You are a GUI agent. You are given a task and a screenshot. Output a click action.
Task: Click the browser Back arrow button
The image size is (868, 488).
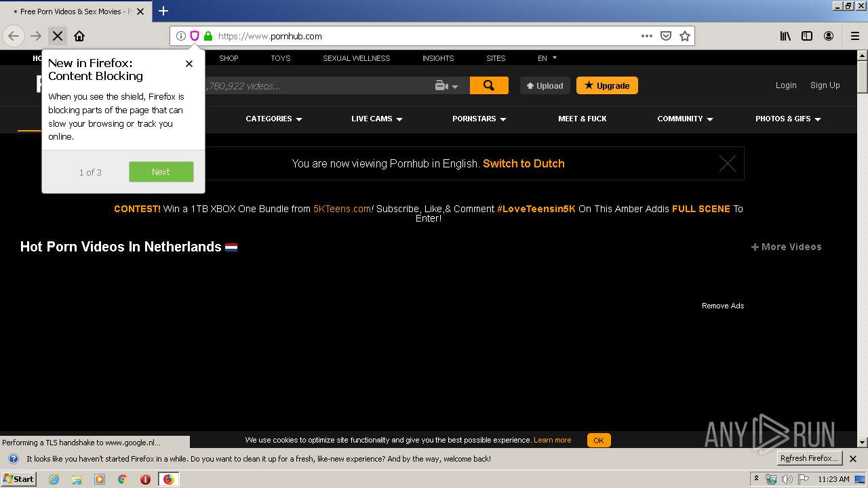coord(14,36)
